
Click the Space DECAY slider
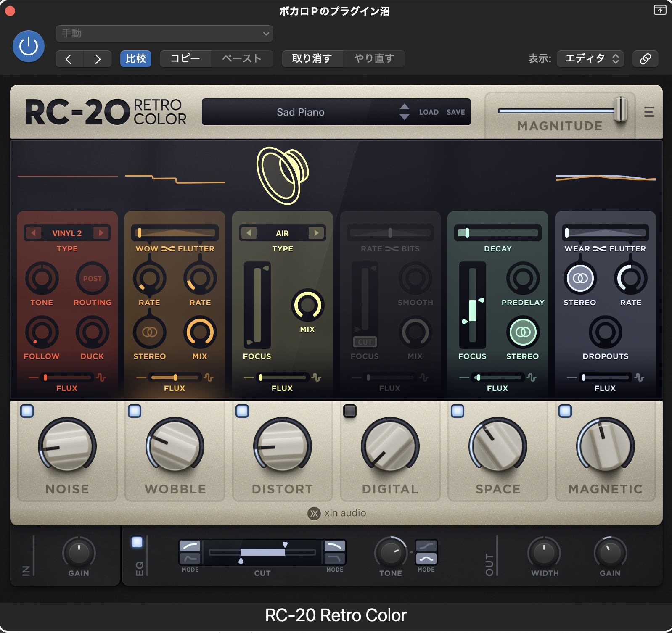click(498, 233)
